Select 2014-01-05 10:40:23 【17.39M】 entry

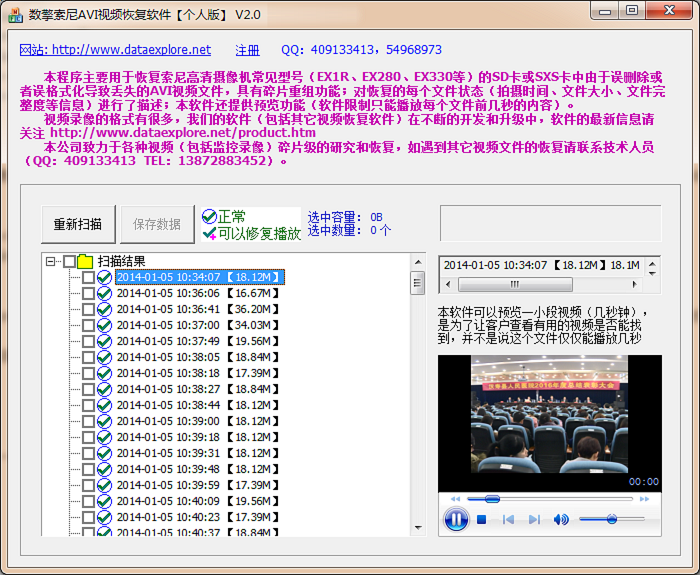click(198, 517)
